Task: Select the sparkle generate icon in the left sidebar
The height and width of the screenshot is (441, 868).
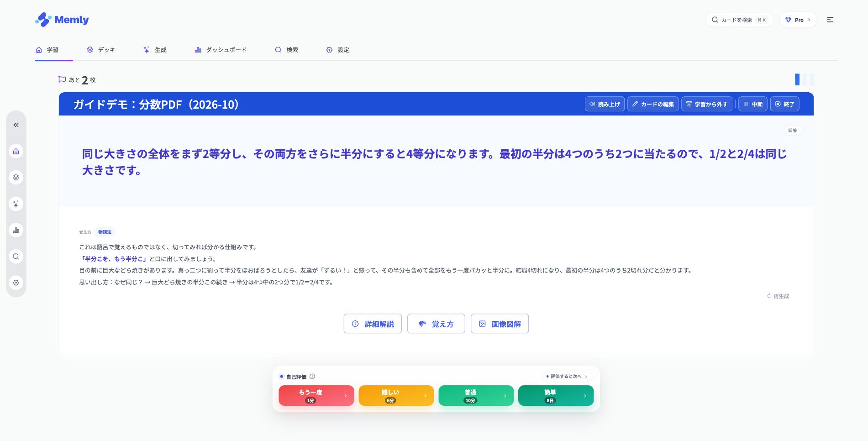Action: pyautogui.click(x=16, y=204)
